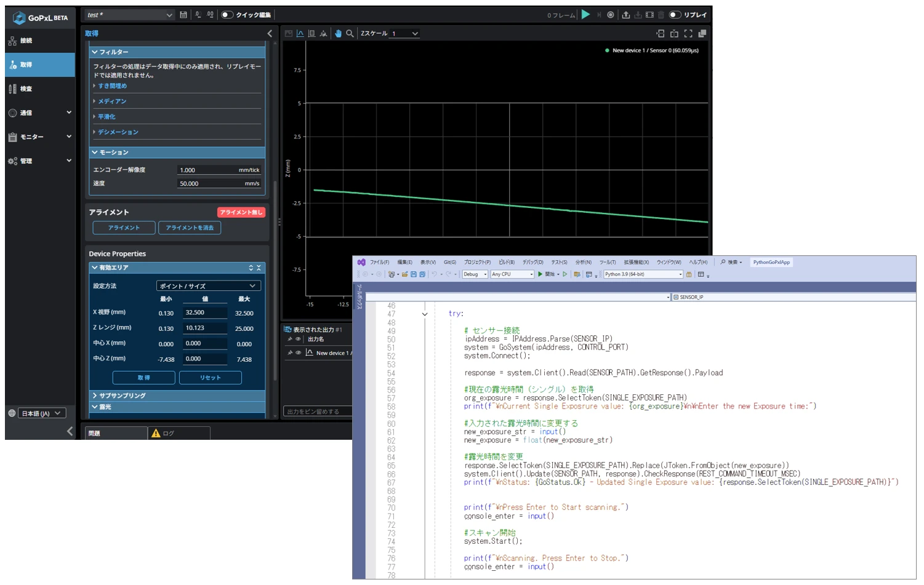Click the upload icon in top toolbar
This screenshot has width=924, height=585.
626,15
